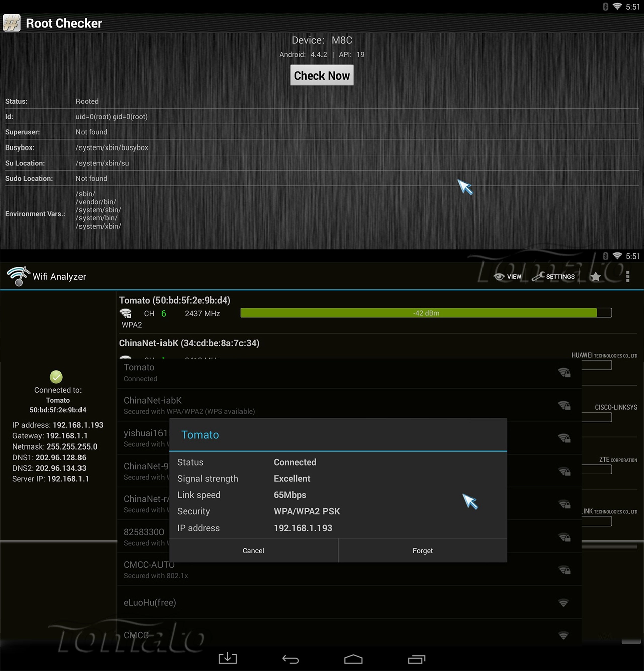
Task: Select the CMCC-AUTO network row
Action: (349, 570)
